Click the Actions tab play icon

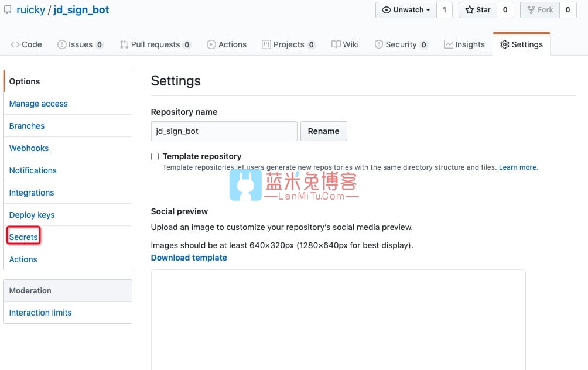pos(211,44)
